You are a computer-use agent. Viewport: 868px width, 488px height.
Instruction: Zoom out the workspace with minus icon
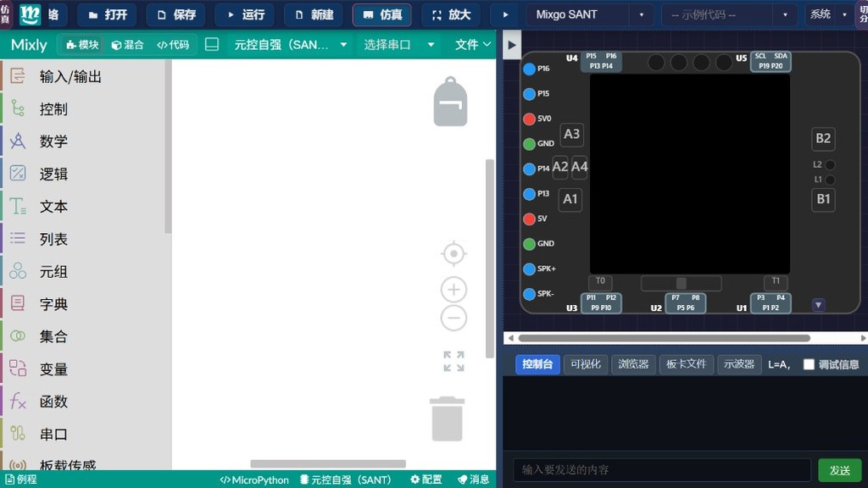[x=453, y=319]
